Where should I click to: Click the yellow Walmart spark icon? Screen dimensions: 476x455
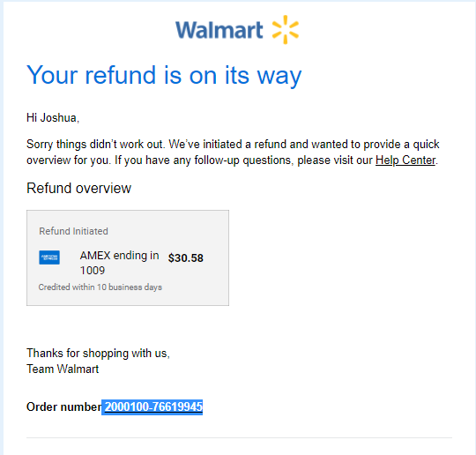(x=286, y=29)
